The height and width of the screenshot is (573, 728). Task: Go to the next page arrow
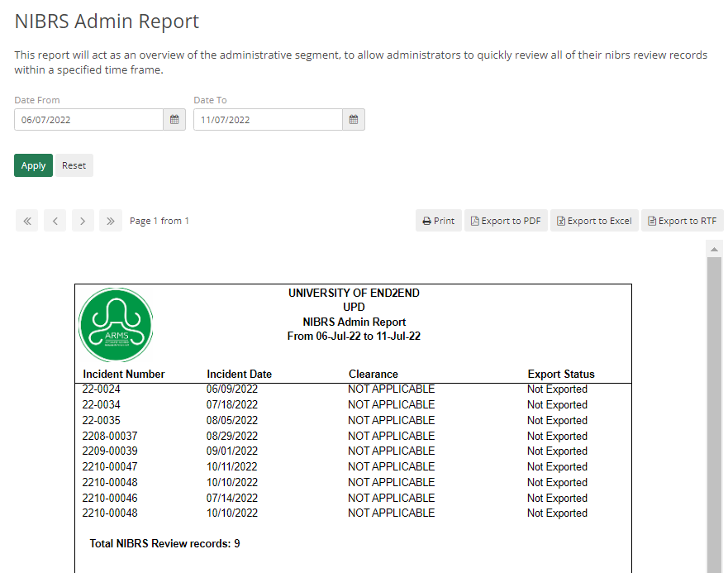point(83,220)
